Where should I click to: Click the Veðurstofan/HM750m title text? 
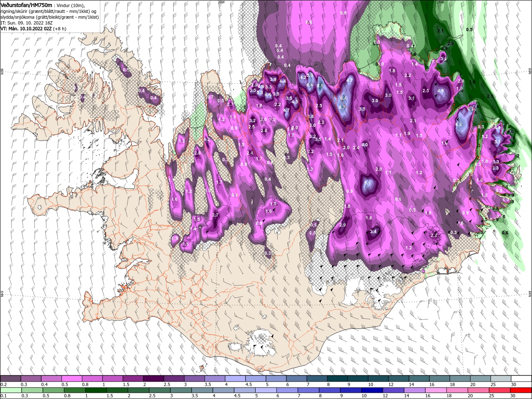tap(26, 5)
